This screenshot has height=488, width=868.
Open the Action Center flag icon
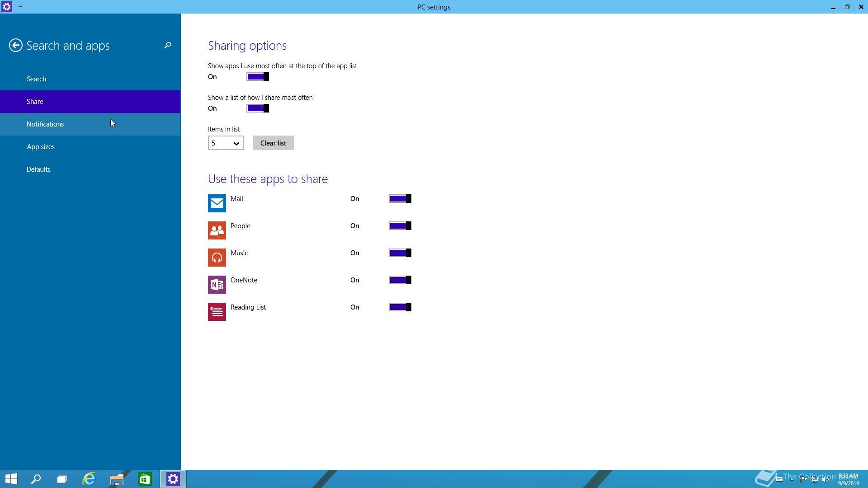coord(803,479)
